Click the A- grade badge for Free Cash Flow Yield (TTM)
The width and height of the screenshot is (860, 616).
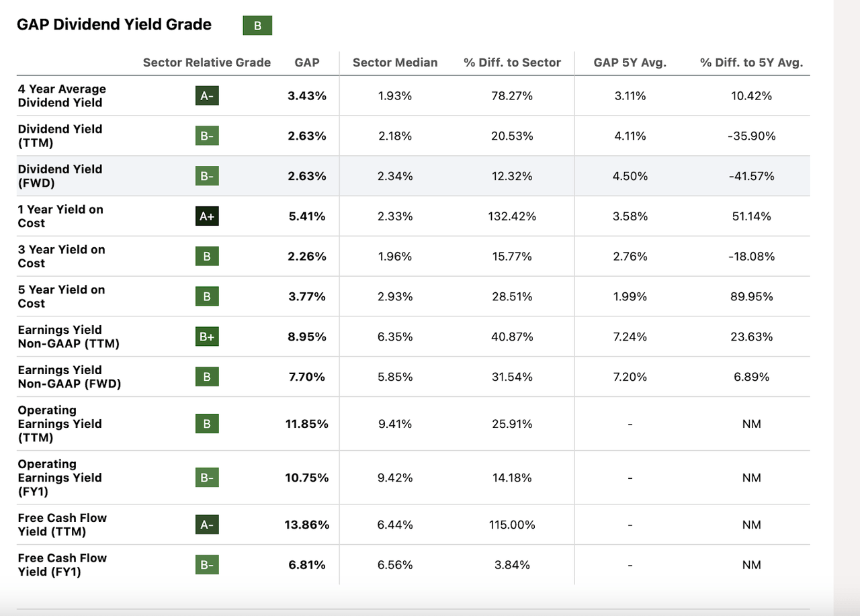[207, 525]
